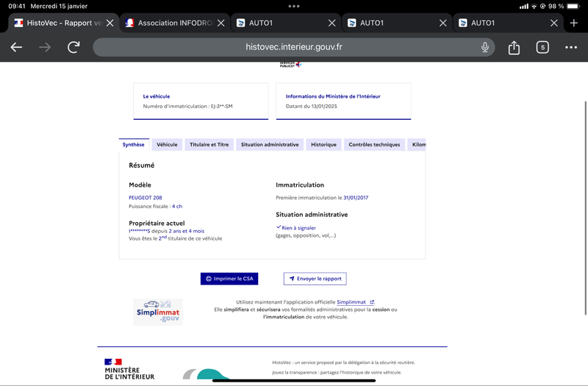Click the 31/01/2017 registration date
This screenshot has width=588, height=386.
(356, 198)
